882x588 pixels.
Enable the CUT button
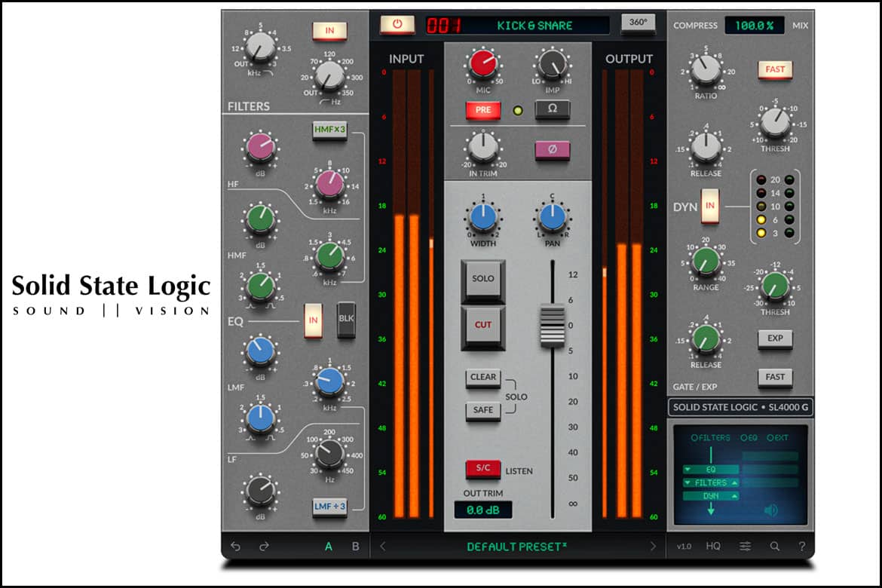click(483, 326)
